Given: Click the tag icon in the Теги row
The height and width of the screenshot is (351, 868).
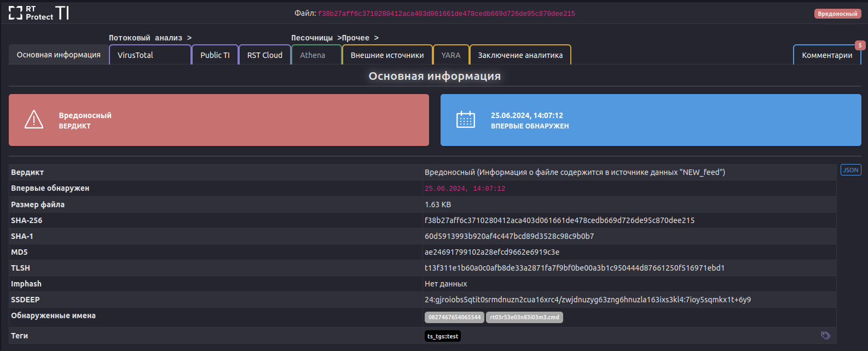Looking at the screenshot, I should (x=825, y=336).
